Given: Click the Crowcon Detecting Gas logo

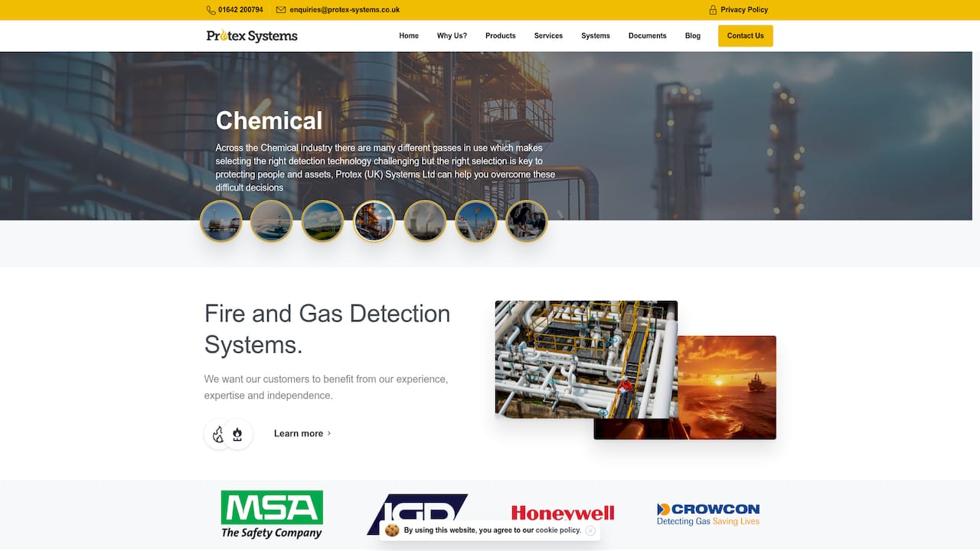Looking at the screenshot, I should [x=708, y=514].
